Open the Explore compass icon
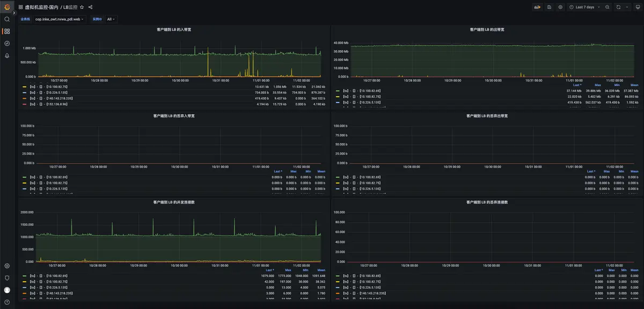Screen dimensions: 644x309 pyautogui.click(x=7, y=43)
